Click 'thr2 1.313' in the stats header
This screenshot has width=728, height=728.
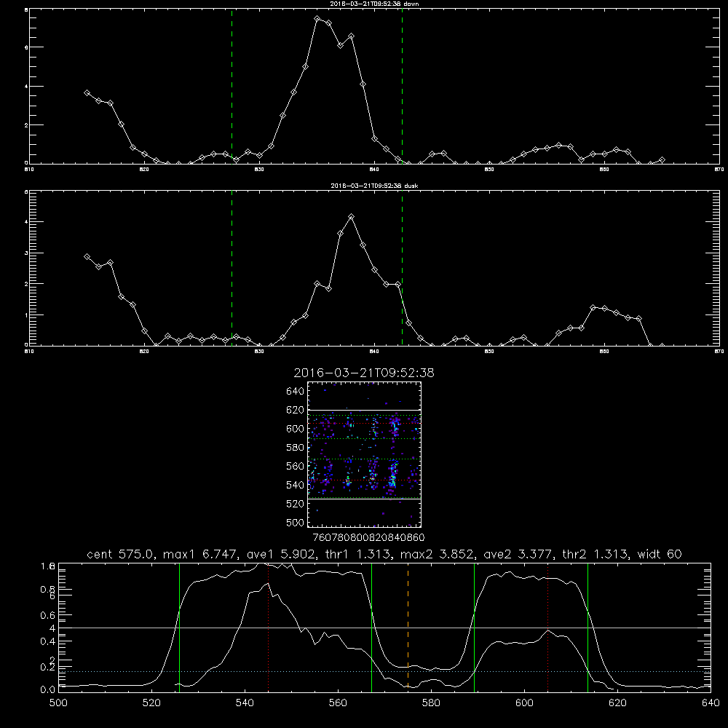596,554
